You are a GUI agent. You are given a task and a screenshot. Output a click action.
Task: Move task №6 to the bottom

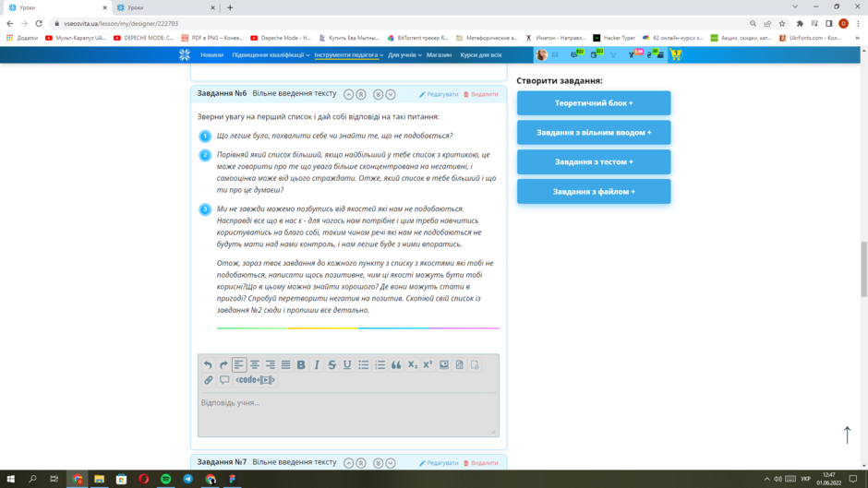(x=378, y=95)
